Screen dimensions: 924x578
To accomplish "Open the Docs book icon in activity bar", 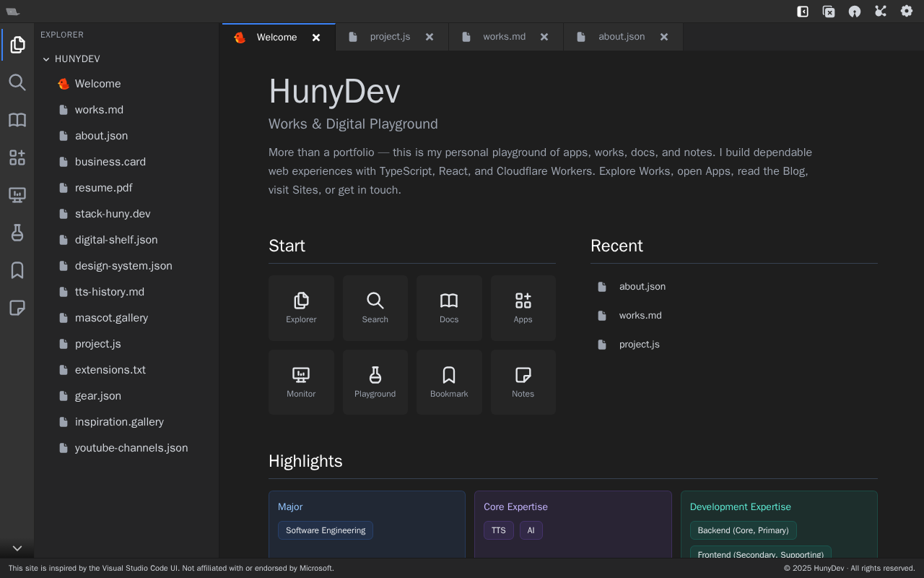I will (x=17, y=120).
